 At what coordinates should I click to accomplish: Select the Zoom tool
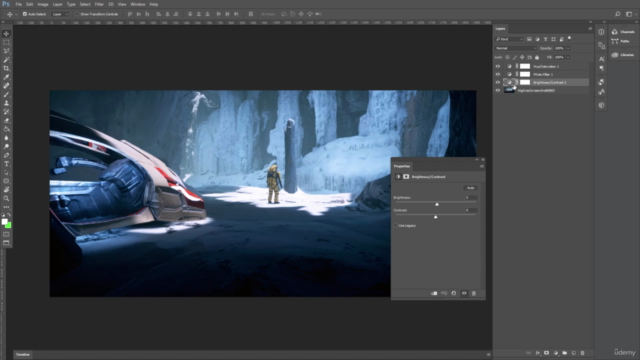[6, 198]
